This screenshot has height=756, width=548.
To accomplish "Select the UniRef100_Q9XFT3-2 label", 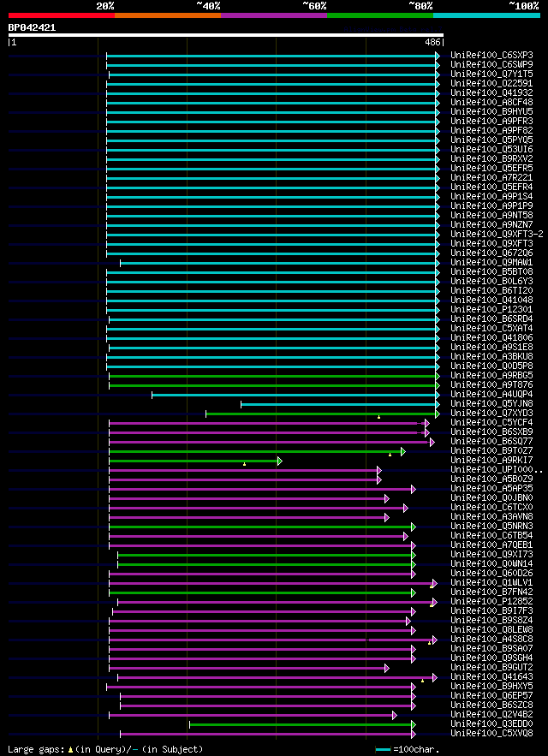I will 497,235.
